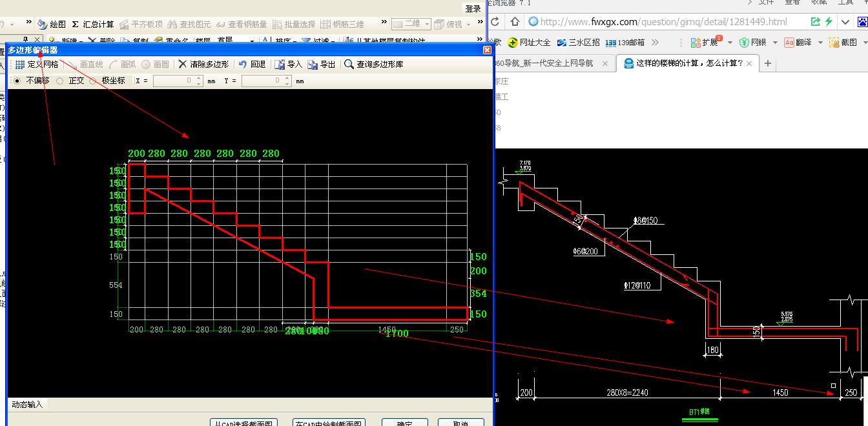This screenshot has height=426, width=868.
Task: Click the green lightning speed-mode icon
Action: pos(829,22)
